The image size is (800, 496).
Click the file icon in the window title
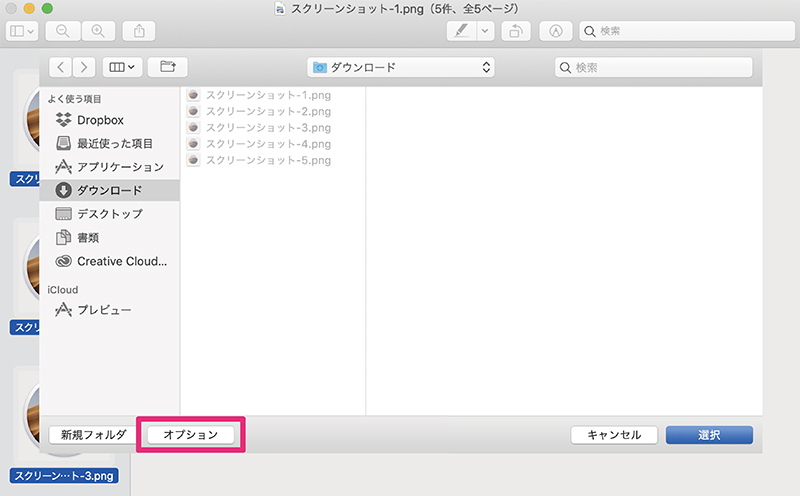(280, 9)
